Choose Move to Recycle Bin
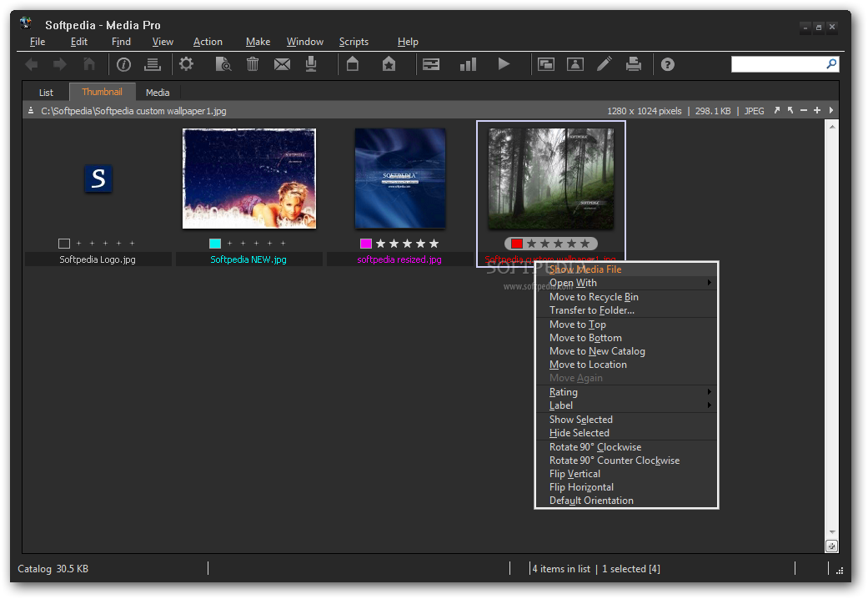 click(626, 297)
